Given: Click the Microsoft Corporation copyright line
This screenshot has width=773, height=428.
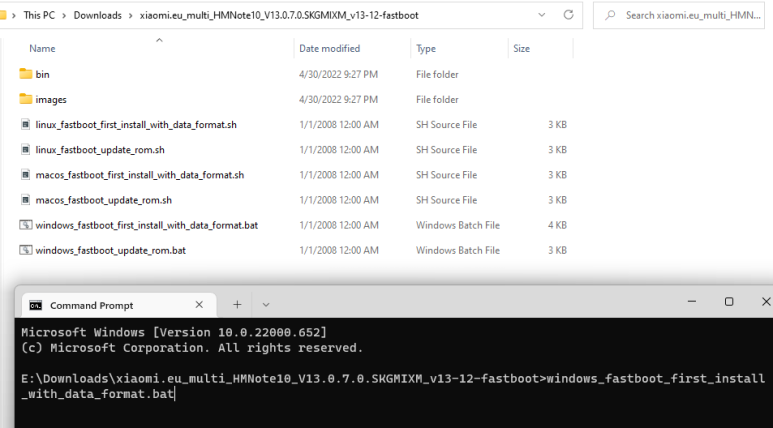Looking at the screenshot, I should 192,348.
